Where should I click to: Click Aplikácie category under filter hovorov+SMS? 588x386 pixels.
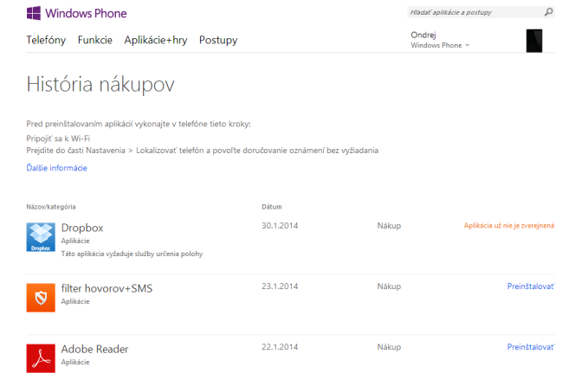75,302
